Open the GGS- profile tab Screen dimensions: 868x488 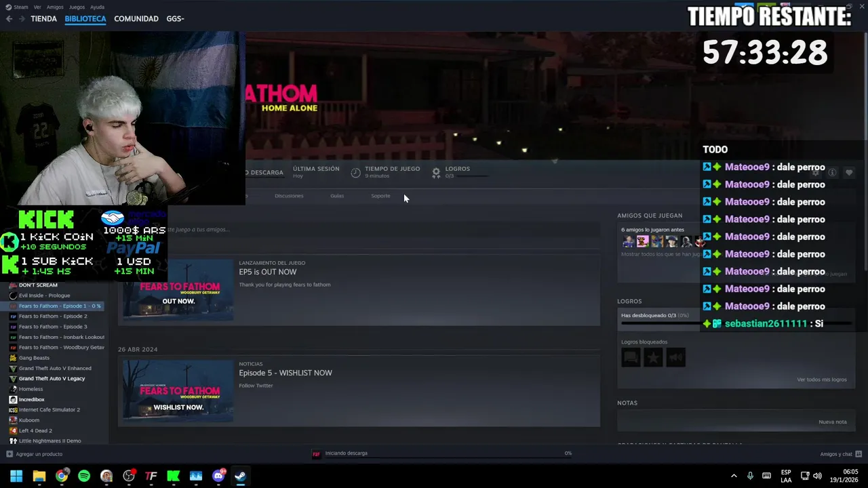coord(176,19)
